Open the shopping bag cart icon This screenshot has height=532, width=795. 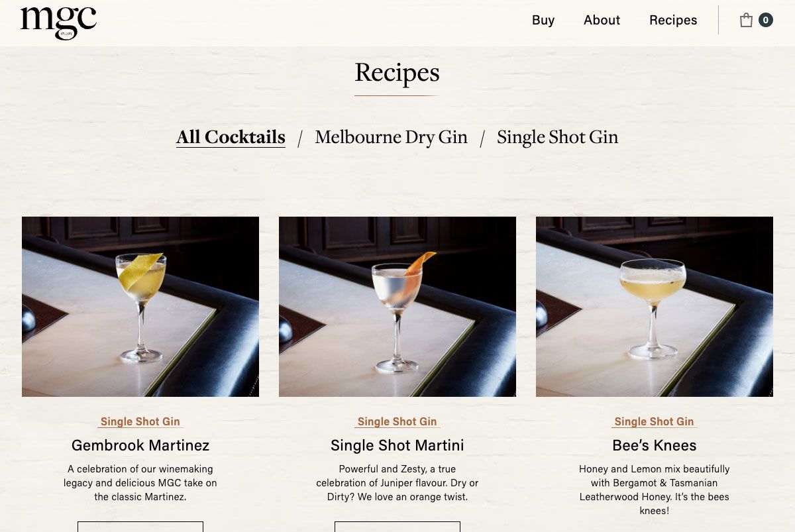coord(746,20)
